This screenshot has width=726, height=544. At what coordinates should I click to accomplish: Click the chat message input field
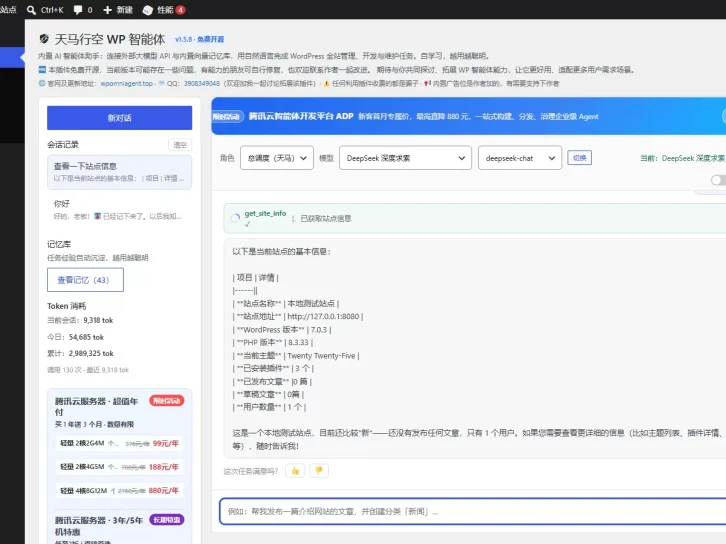click(472, 512)
